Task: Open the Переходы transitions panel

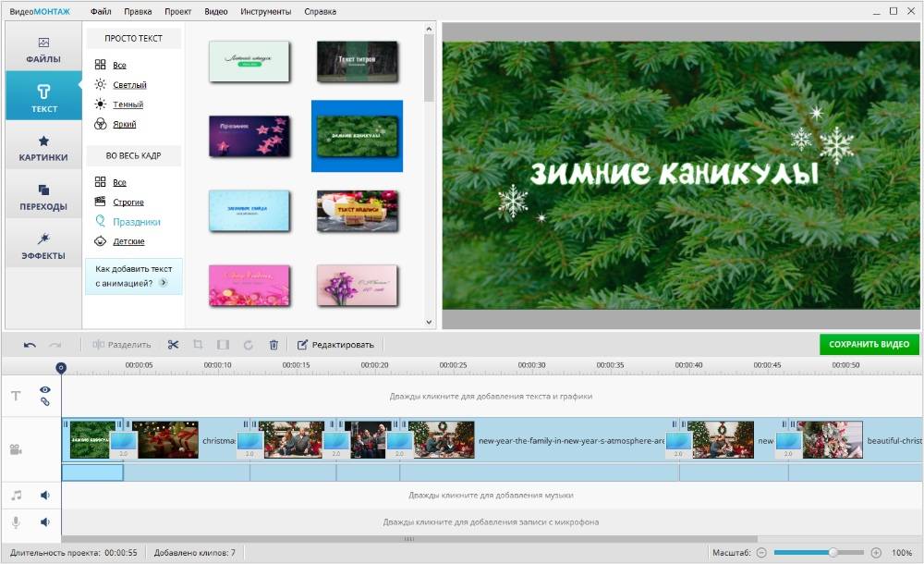Action: [43, 197]
